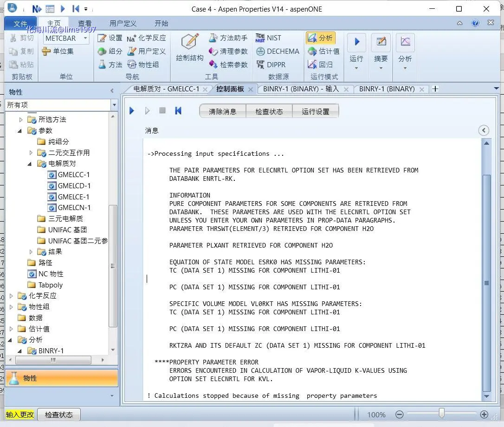Image resolution: width=504 pixels, height=427 pixels.
Task: Open the large 分析 ribbon button
Action: pyautogui.click(x=405, y=47)
